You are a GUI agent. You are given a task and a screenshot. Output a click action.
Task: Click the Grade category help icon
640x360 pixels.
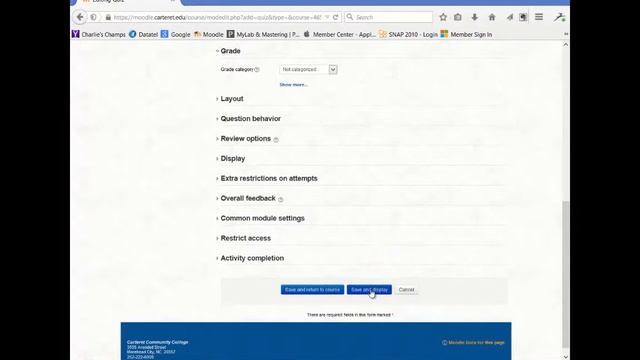(x=257, y=70)
